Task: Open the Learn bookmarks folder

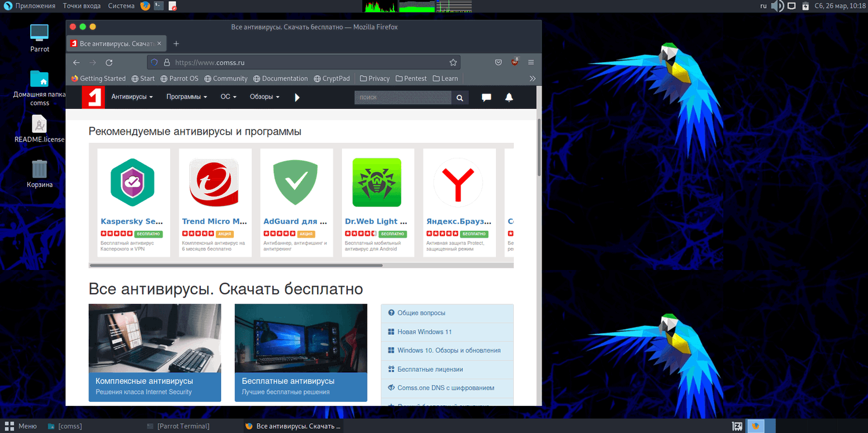Action: click(445, 79)
